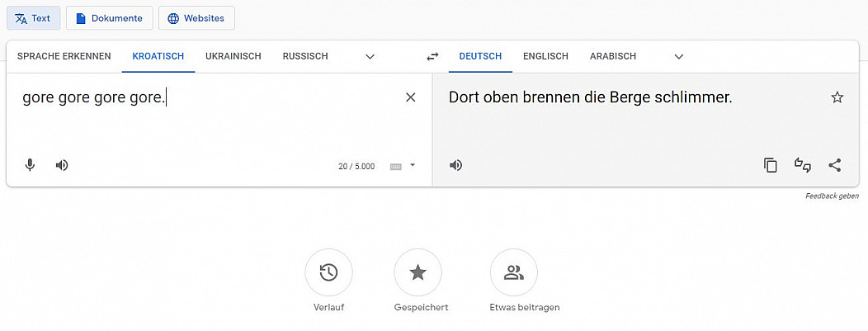868x331 pixels.
Task: Copy the translation to clipboard
Action: point(771,165)
